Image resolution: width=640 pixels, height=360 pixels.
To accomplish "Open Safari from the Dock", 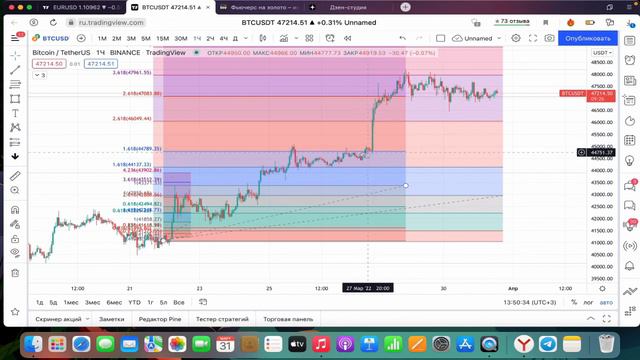I will (x=81, y=344).
